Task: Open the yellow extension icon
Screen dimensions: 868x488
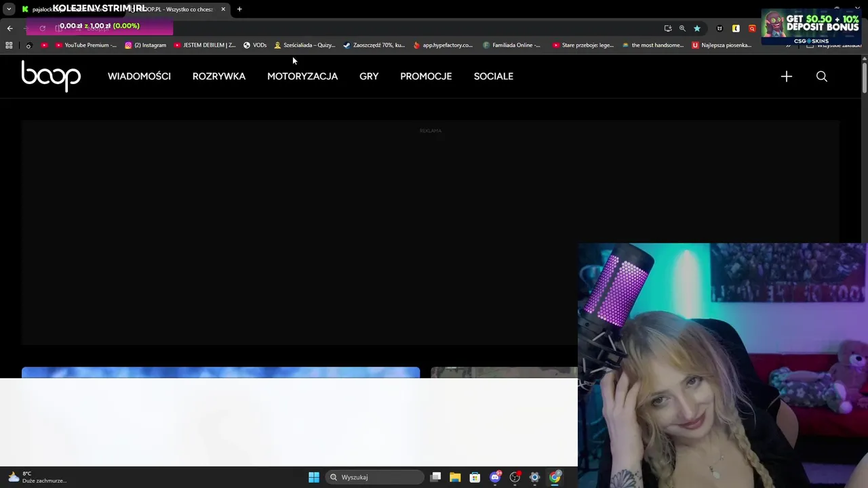Action: click(736, 28)
